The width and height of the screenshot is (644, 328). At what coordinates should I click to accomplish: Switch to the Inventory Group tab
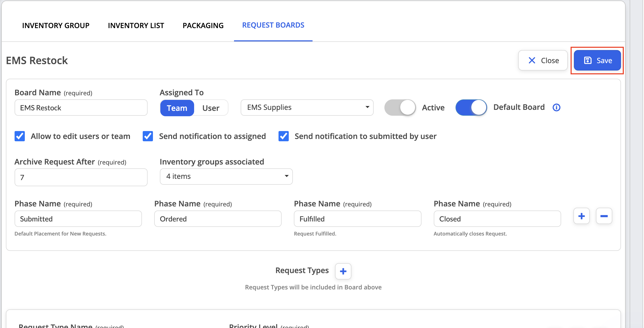56,26
